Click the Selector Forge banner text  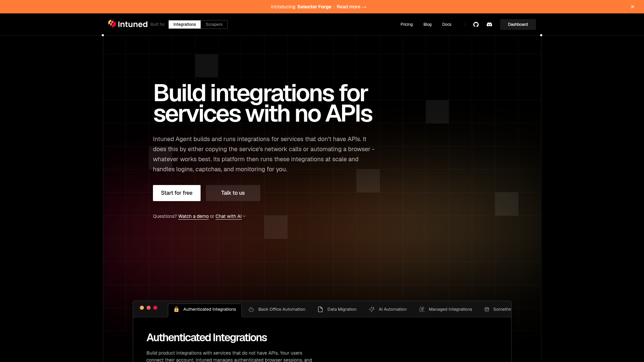pyautogui.click(x=314, y=7)
